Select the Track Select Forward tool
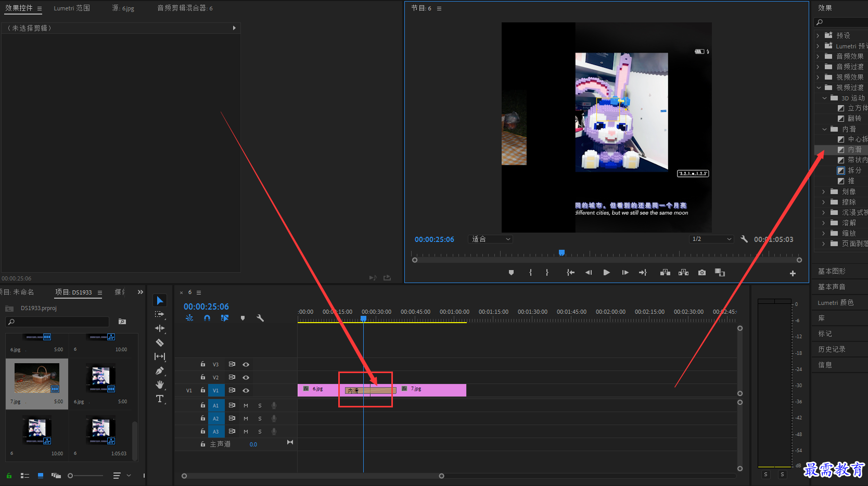 click(x=160, y=314)
